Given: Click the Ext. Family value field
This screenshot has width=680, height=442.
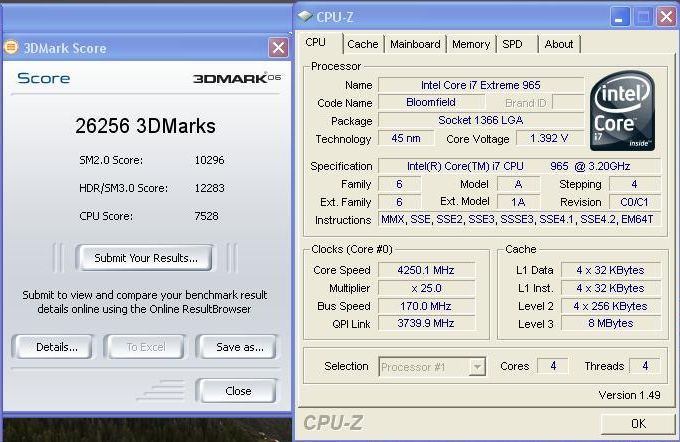Looking at the screenshot, I should (x=399, y=202).
